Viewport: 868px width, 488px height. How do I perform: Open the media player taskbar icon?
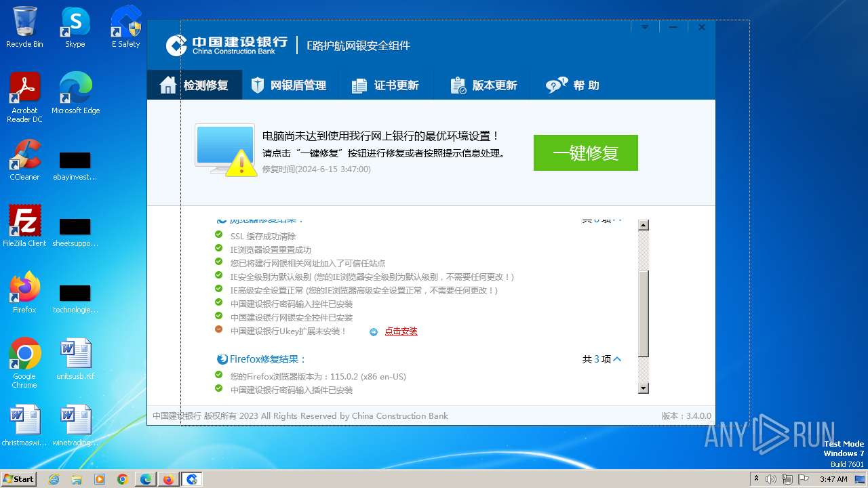(100, 479)
